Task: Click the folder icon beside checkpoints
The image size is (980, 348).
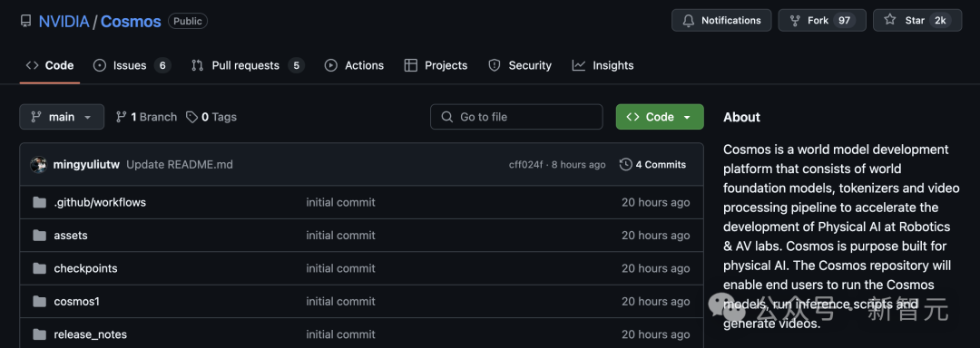Action: 39,268
